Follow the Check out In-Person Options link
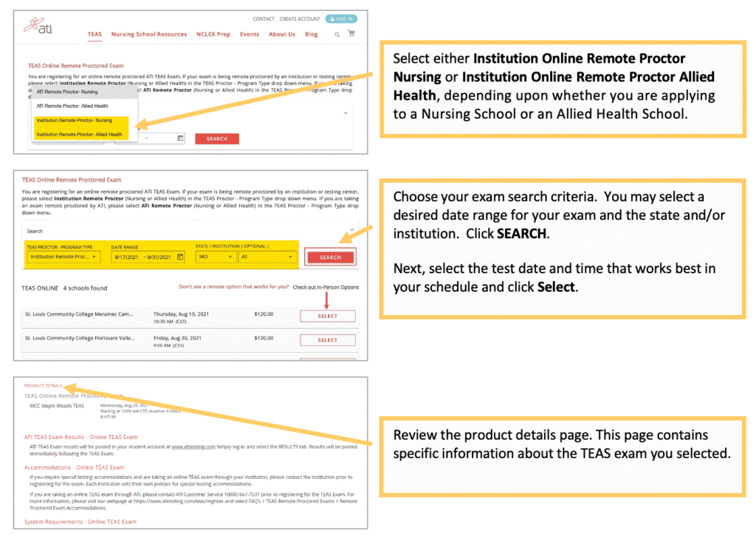This screenshot has width=756, height=543. pos(326,287)
